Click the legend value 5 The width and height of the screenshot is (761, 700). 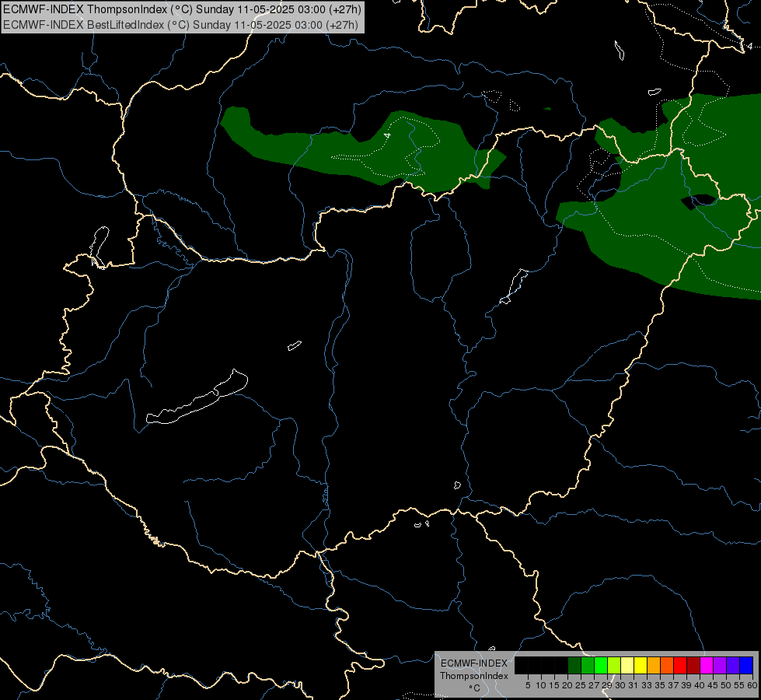[528, 685]
